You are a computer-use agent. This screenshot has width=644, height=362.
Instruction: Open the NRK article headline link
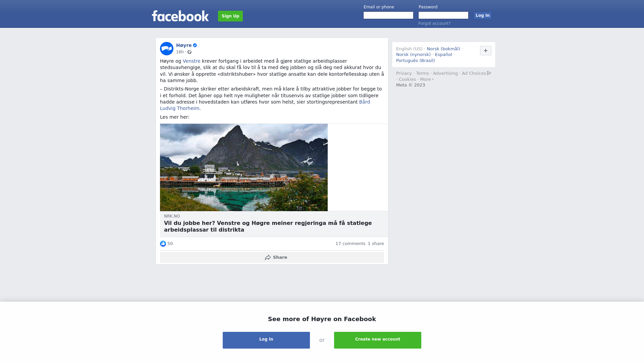click(x=268, y=227)
